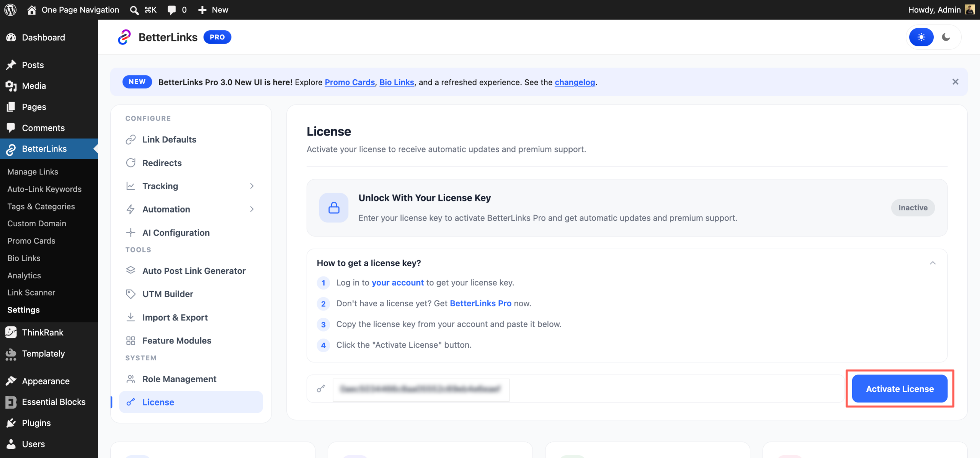Open the changelog link
Screen dimensions: 980x458
[575, 82]
